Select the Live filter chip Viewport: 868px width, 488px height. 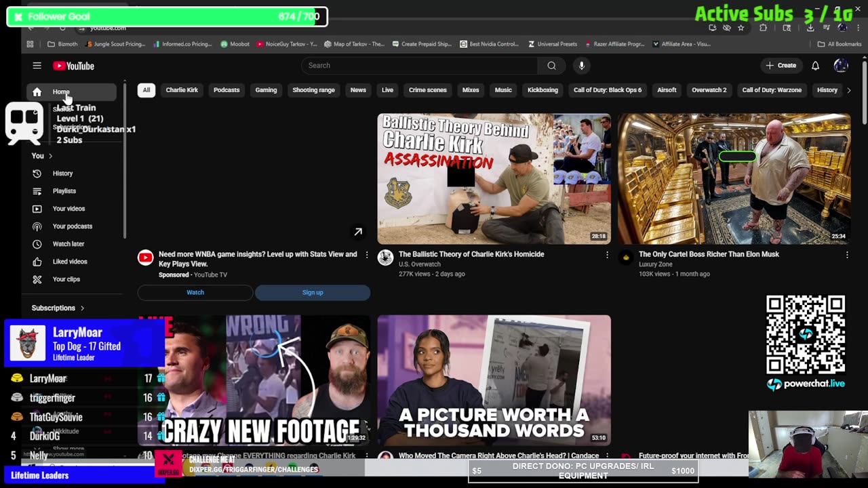[387, 90]
